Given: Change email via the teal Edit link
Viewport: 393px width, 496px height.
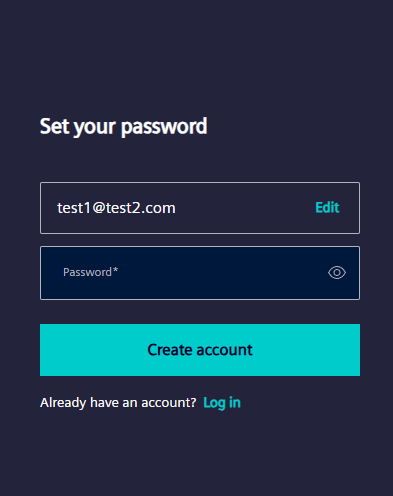Looking at the screenshot, I should pos(327,208).
